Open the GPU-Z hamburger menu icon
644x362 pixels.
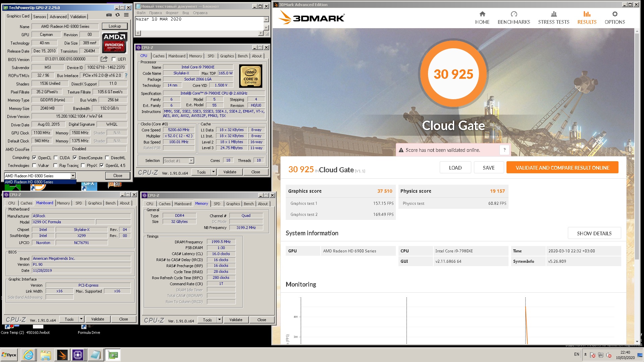coord(126,15)
